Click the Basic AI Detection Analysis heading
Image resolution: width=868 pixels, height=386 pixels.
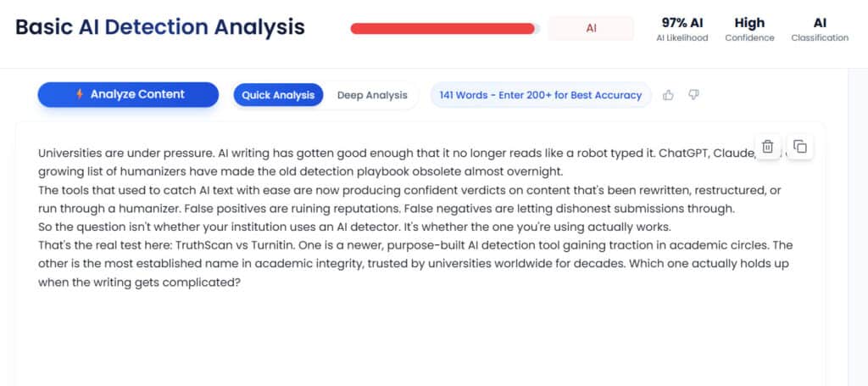(x=160, y=27)
